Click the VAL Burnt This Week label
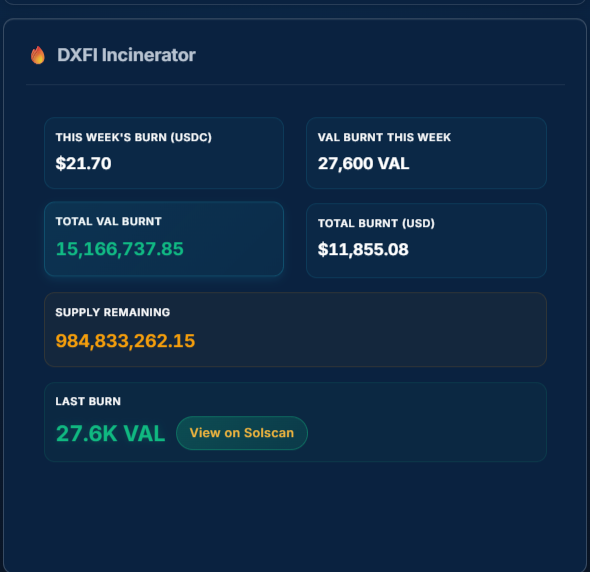Image resolution: width=590 pixels, height=572 pixels. coord(384,137)
